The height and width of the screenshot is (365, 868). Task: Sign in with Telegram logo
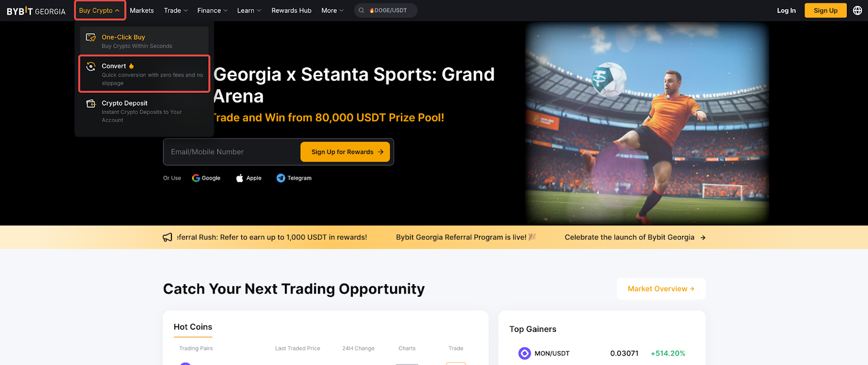tap(280, 178)
